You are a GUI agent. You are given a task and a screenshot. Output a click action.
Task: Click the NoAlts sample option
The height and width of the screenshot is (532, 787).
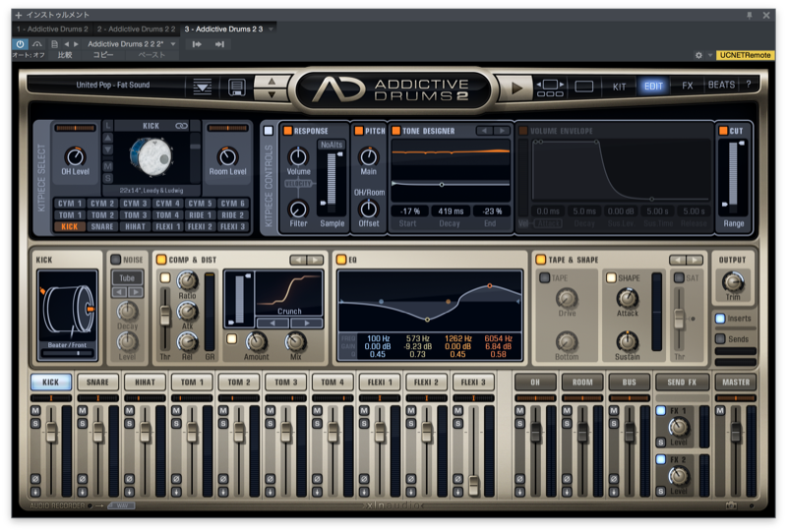coord(332,145)
